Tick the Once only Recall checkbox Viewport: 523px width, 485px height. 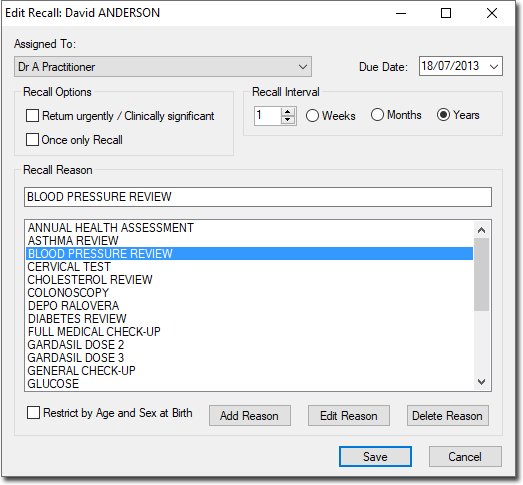tap(32, 140)
